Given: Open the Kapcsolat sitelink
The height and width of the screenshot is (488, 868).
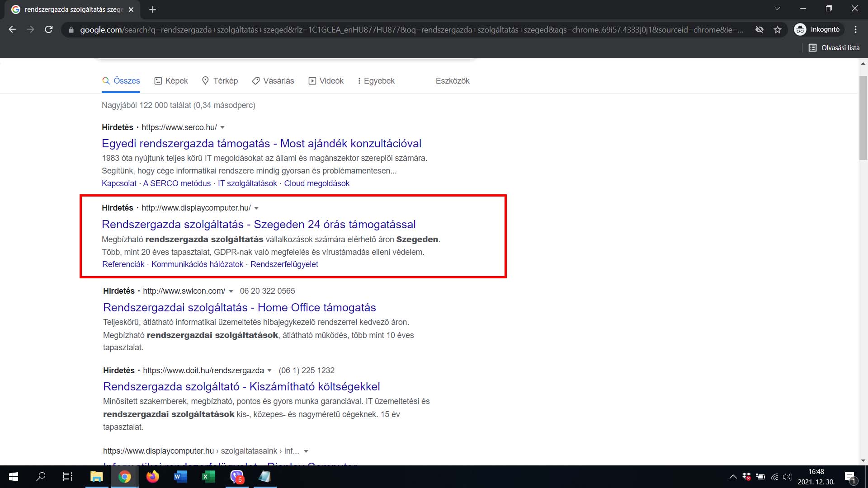Looking at the screenshot, I should (x=119, y=183).
